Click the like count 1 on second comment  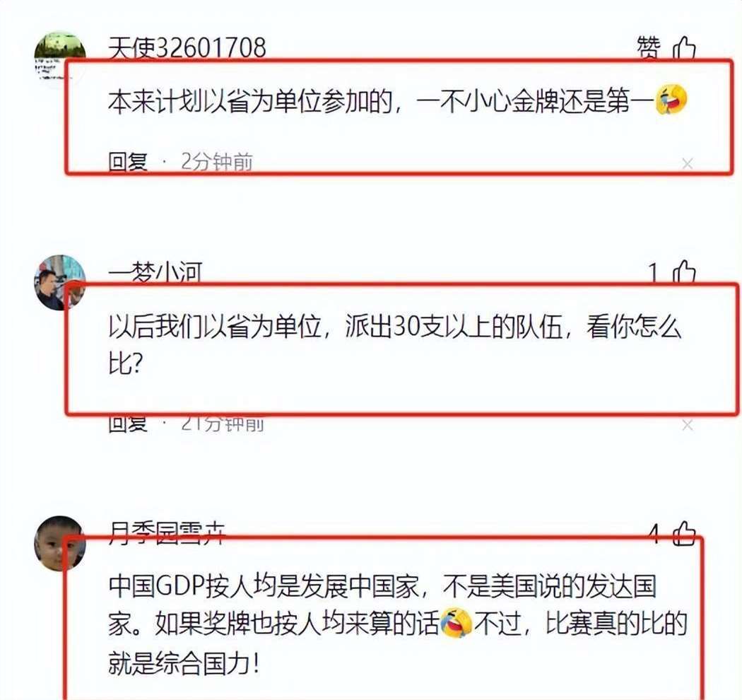click(x=653, y=273)
